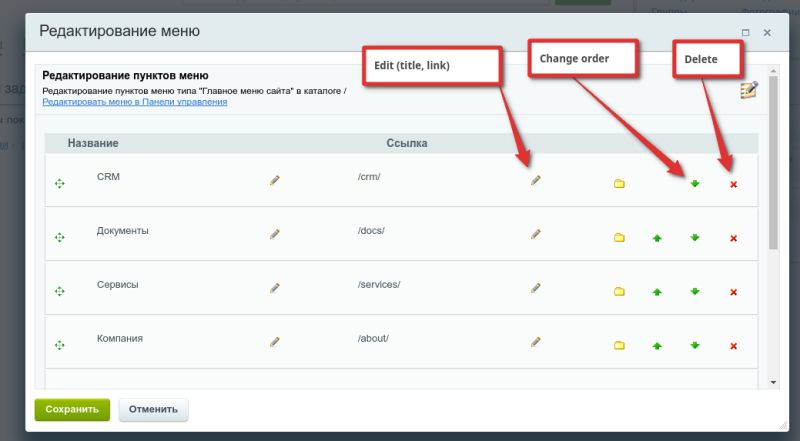Move the Документы item down
The width and height of the screenshot is (800, 441).
(695, 238)
